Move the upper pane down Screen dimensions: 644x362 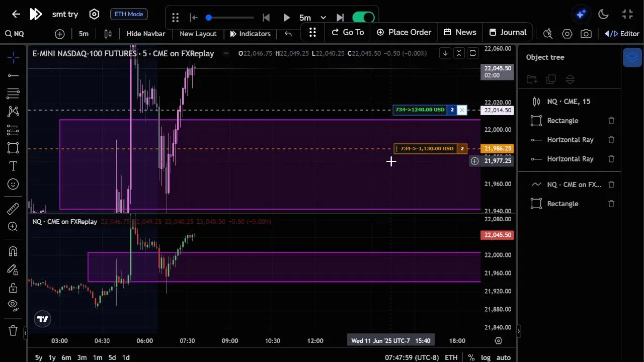pyautogui.click(x=445, y=53)
